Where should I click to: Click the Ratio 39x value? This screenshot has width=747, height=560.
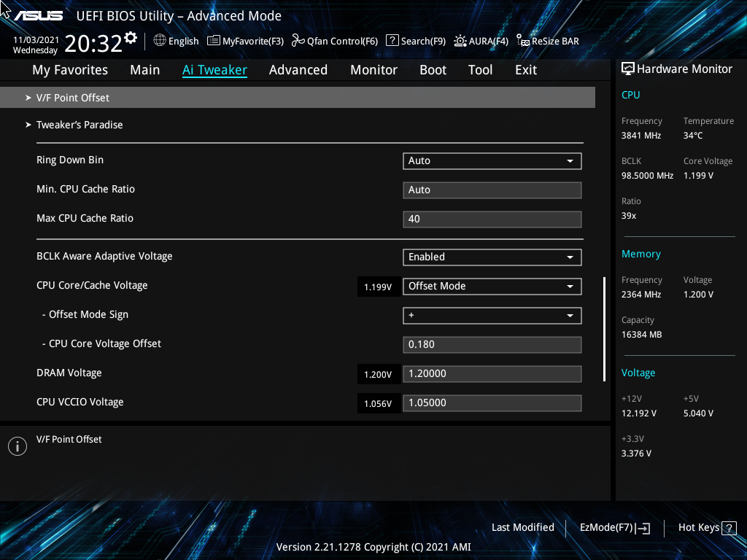pyautogui.click(x=628, y=216)
